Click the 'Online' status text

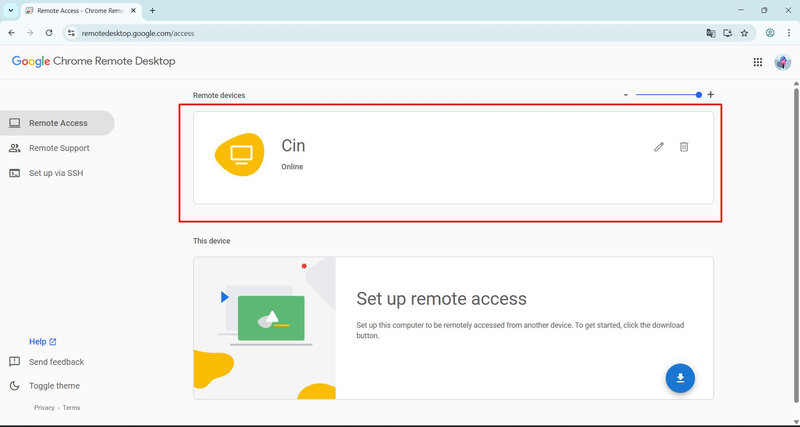click(x=292, y=167)
